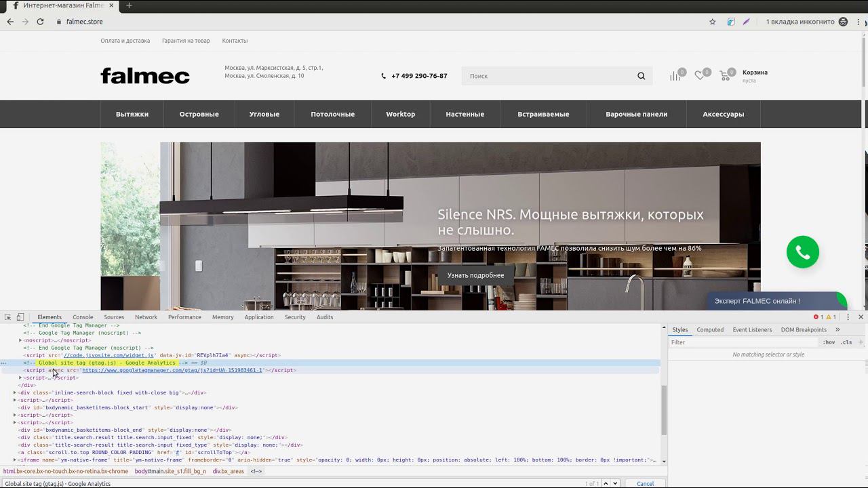Screen dimensions: 868x488
Task: Open the Аксессуары menu category
Action: coord(724,114)
